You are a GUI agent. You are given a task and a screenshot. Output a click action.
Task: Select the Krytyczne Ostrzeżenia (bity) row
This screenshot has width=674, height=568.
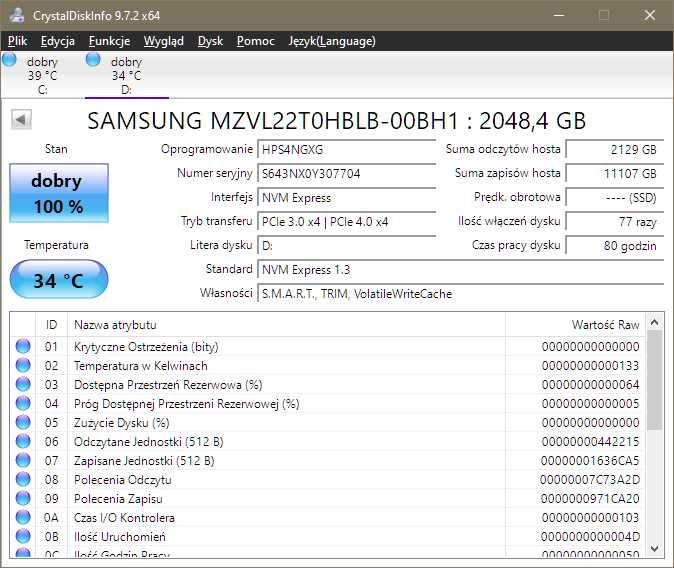[327, 347]
